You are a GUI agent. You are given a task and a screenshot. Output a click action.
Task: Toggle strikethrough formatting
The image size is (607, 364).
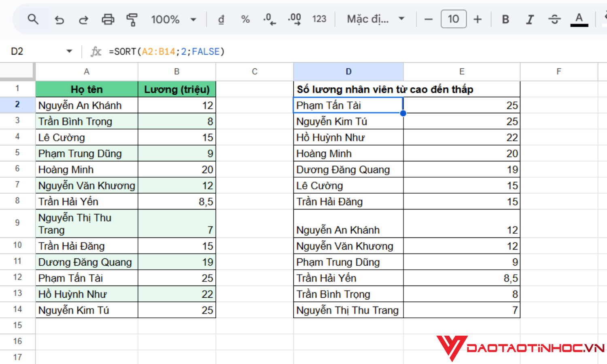point(554,19)
